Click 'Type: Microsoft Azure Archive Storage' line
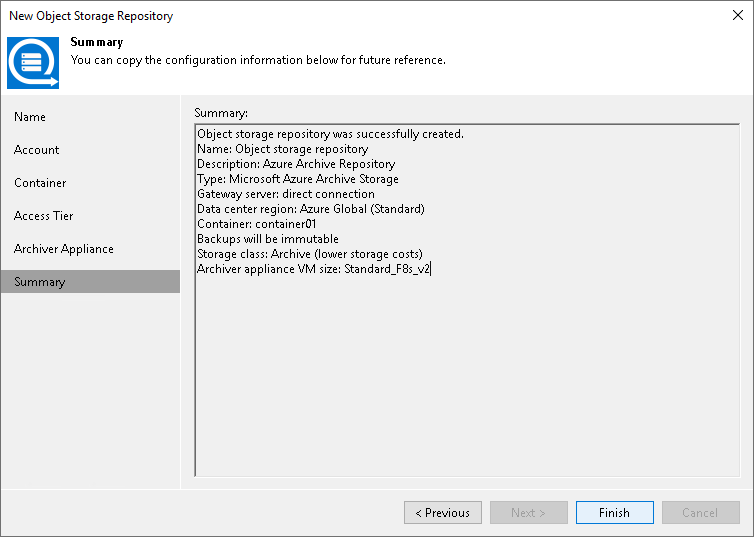The width and height of the screenshot is (754, 537). tap(298, 179)
